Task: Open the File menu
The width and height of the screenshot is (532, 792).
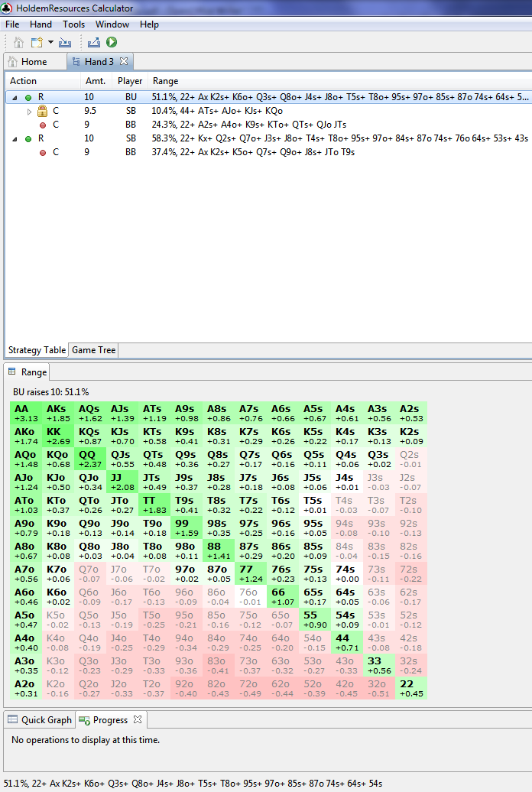Action: pos(12,24)
